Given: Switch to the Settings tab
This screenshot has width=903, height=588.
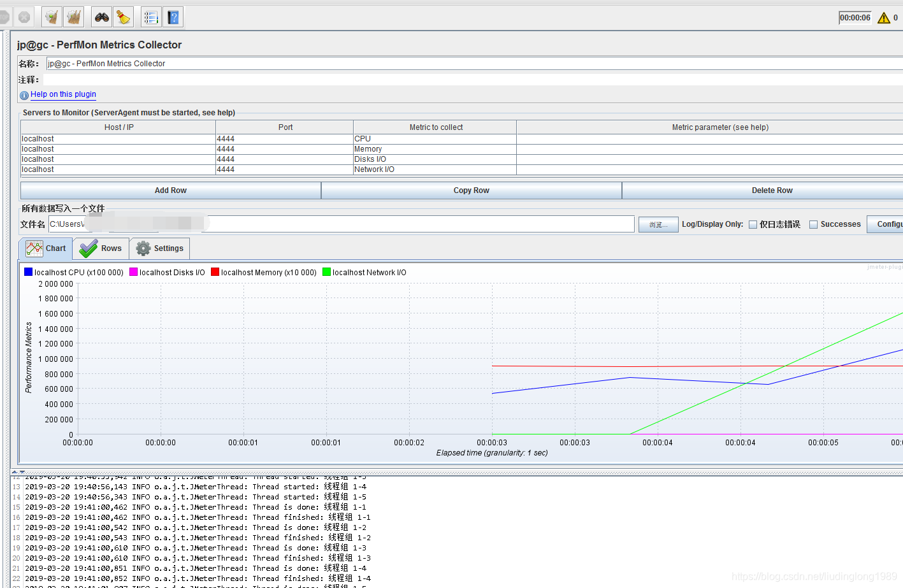Looking at the screenshot, I should (x=160, y=248).
